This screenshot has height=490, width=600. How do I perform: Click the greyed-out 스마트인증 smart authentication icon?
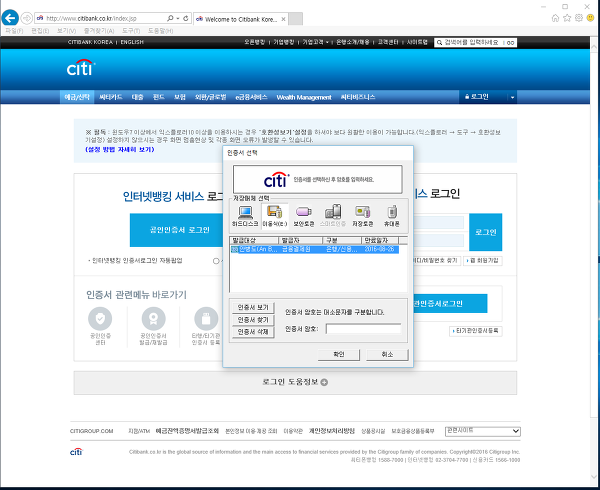(x=333, y=216)
